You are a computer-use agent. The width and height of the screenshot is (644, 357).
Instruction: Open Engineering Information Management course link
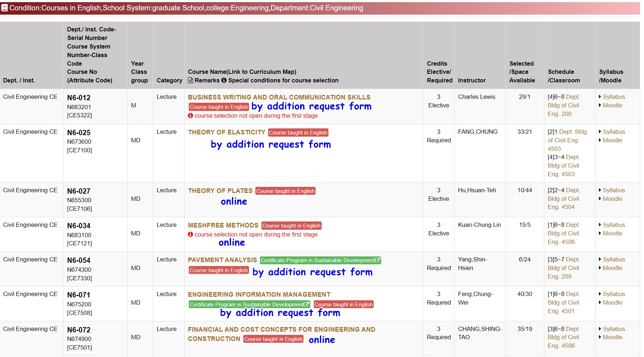(259, 294)
